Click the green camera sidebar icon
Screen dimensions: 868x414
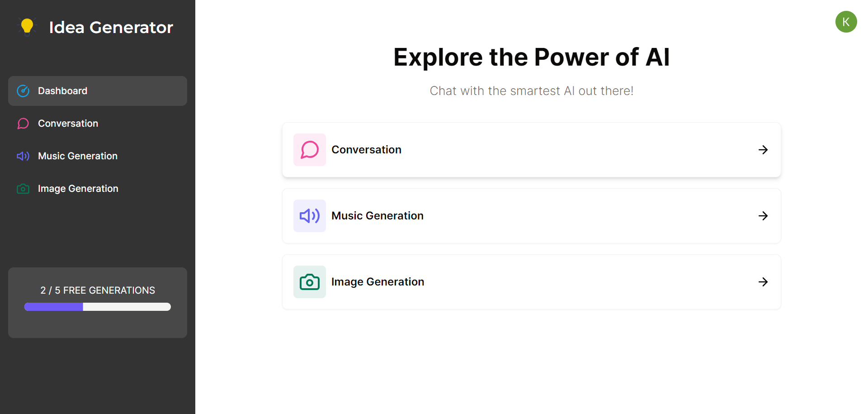click(23, 189)
